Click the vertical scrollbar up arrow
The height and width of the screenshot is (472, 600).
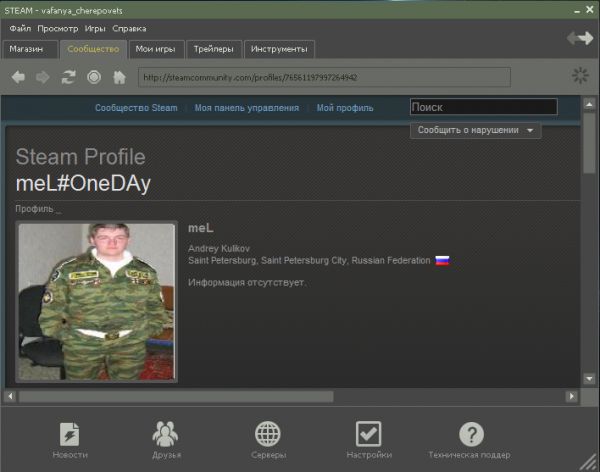pos(589,104)
